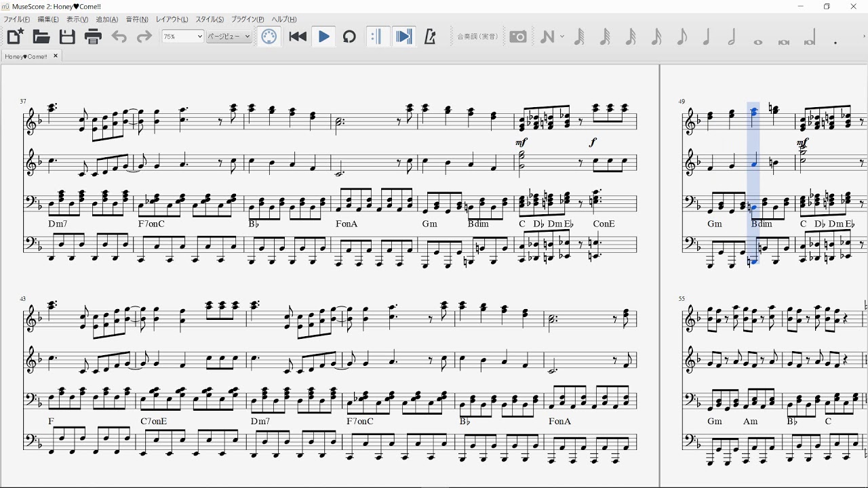The width and height of the screenshot is (868, 488).
Task: Expand the note input mode dropdown arrow
Action: coord(562,37)
